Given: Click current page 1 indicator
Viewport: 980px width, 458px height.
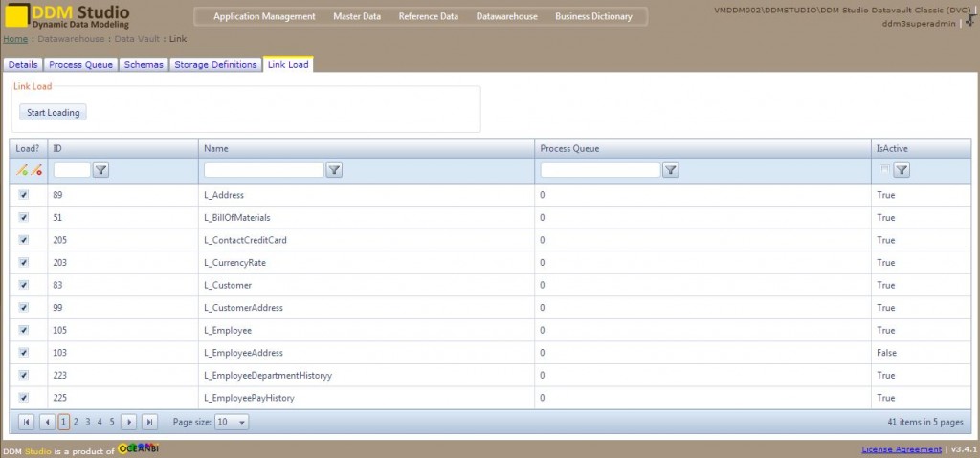Looking at the screenshot, I should click(x=64, y=423).
